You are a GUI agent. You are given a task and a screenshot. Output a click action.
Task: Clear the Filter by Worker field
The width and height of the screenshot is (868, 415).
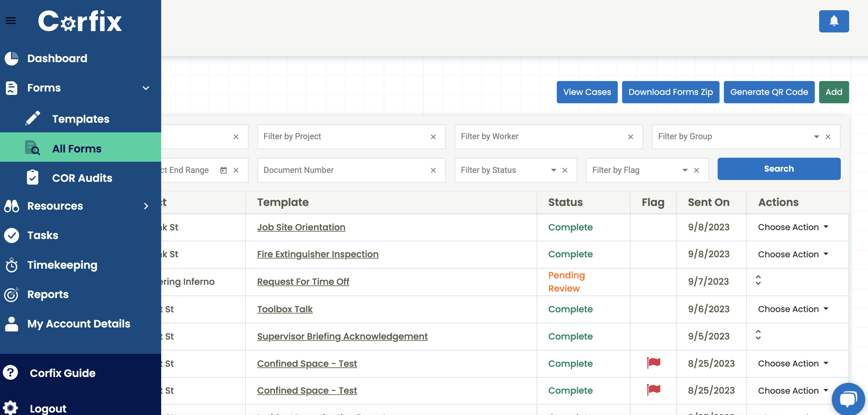click(630, 137)
